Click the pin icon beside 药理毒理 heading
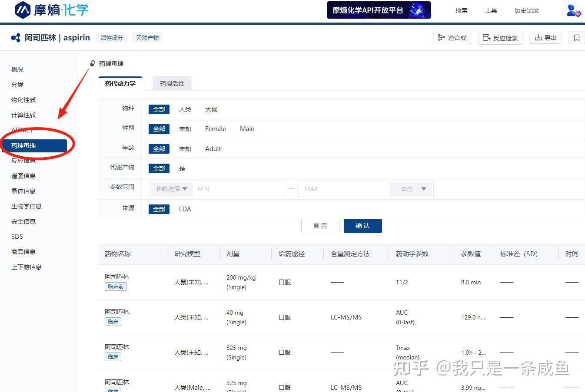The width and height of the screenshot is (585, 392). tap(92, 63)
